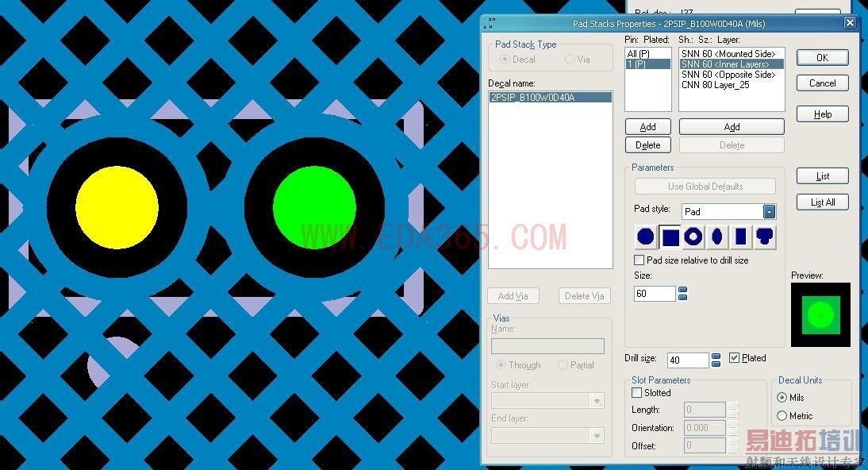This screenshot has height=470, width=868.
Task: Click the via Name input field
Action: [x=547, y=346]
